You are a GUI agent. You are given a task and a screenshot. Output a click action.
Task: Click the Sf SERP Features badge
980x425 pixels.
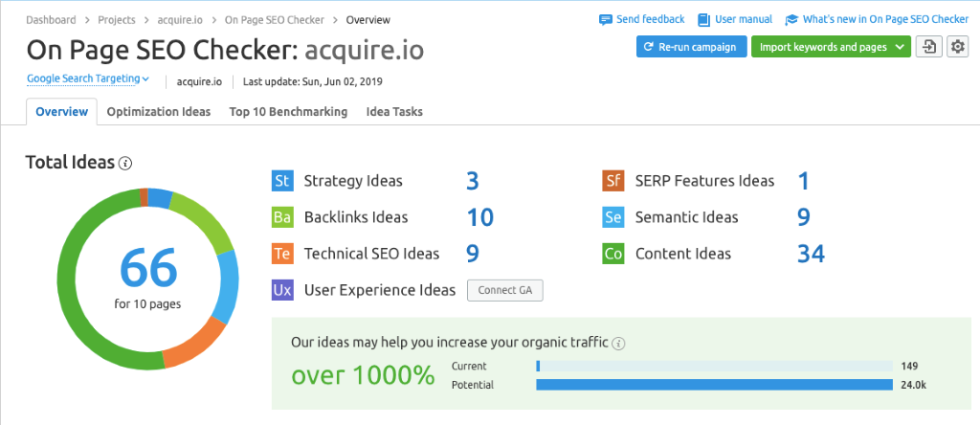pyautogui.click(x=613, y=181)
